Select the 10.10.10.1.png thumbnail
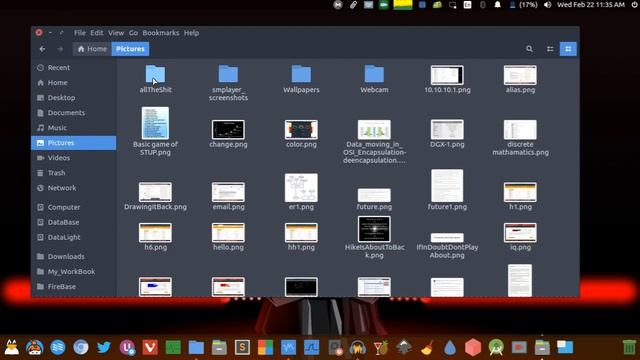The height and width of the screenshot is (360, 640). (447, 75)
